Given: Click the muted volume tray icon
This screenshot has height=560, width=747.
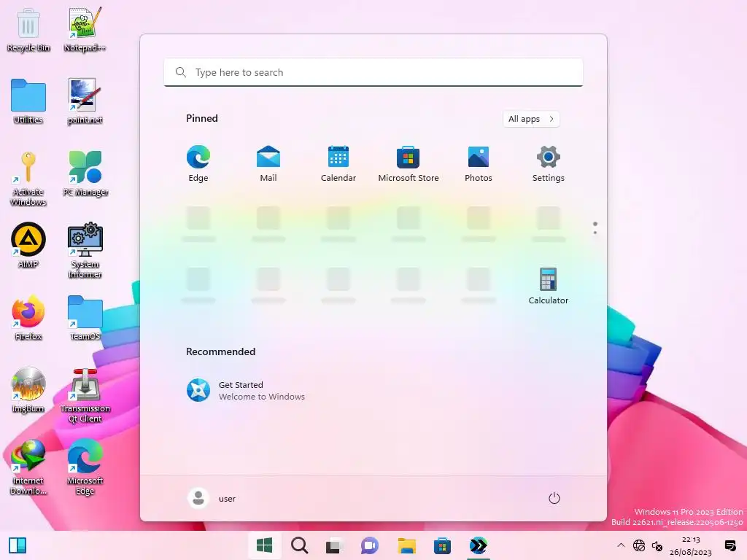Looking at the screenshot, I should [657, 545].
